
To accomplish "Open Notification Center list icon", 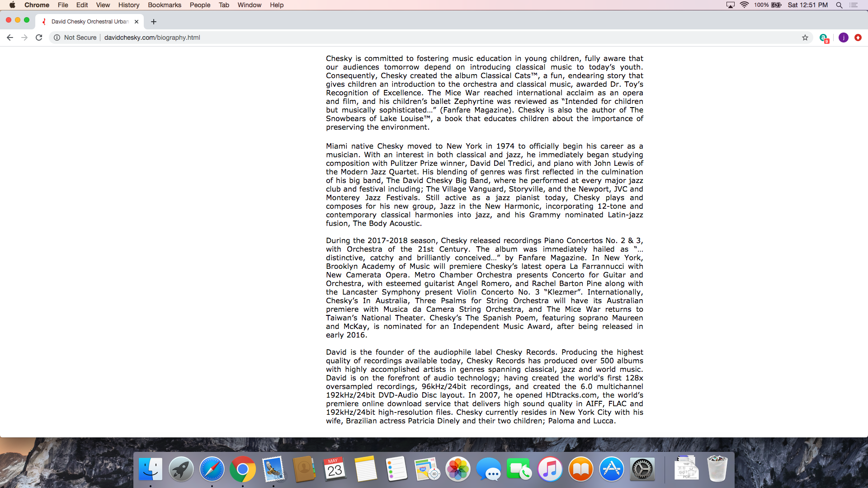I will point(854,5).
